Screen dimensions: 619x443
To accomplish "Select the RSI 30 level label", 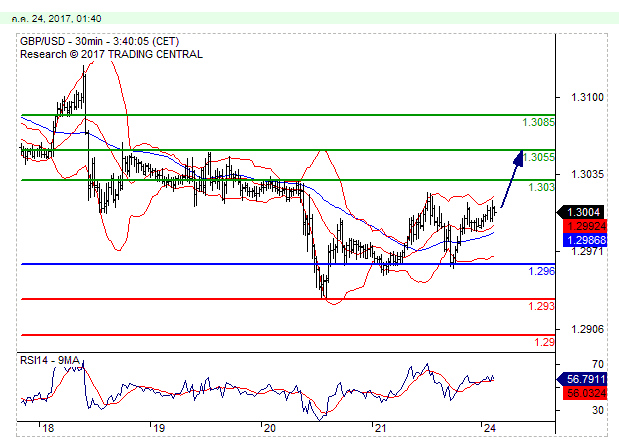I will pyautogui.click(x=598, y=410).
